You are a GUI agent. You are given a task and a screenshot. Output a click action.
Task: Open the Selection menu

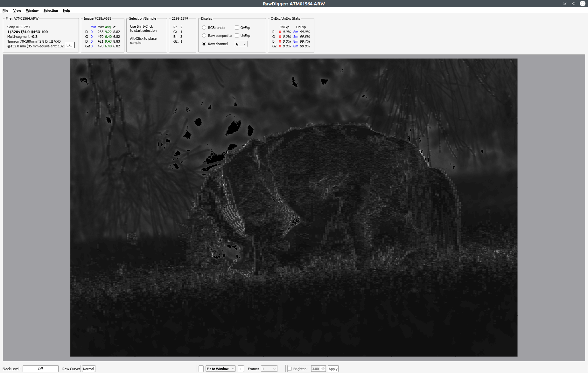click(x=51, y=10)
